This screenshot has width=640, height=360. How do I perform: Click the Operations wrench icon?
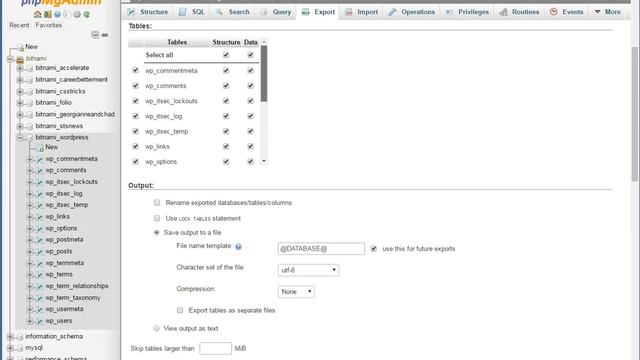392,12
